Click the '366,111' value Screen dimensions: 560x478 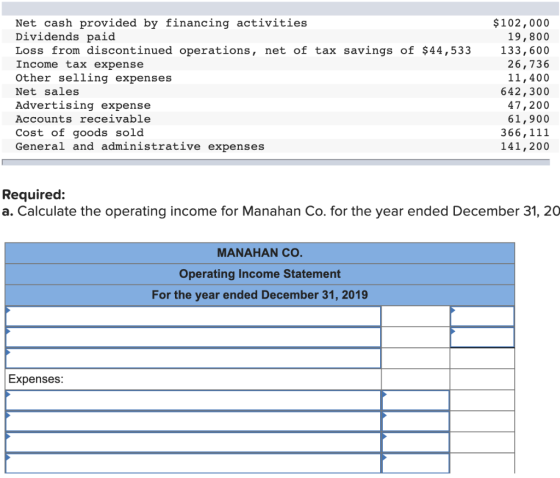tap(525, 133)
